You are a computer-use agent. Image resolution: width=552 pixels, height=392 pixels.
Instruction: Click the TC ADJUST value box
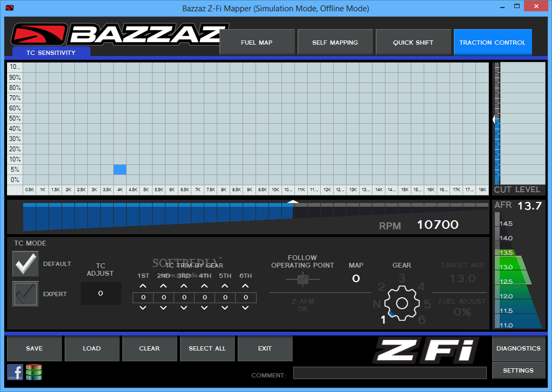[x=101, y=293]
